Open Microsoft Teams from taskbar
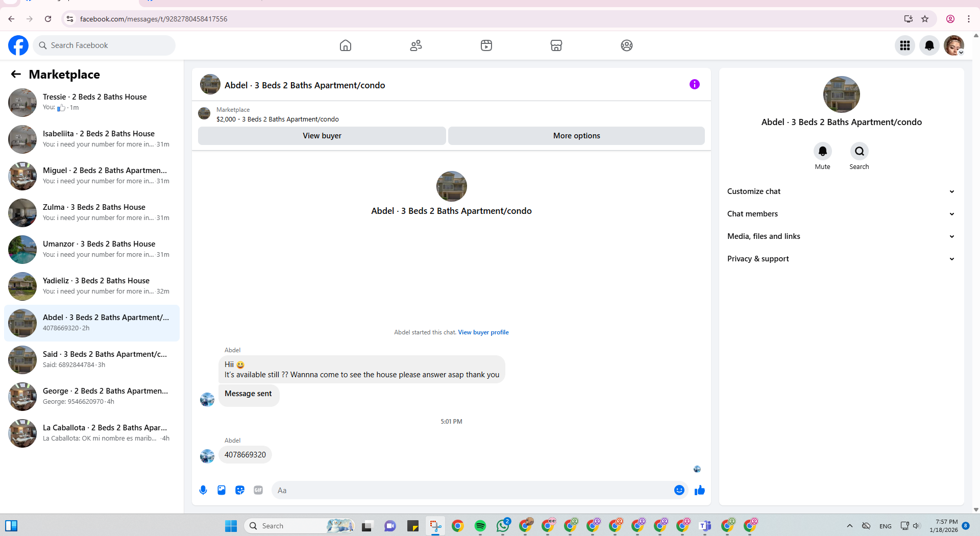This screenshot has height=536, width=980. 705,526
